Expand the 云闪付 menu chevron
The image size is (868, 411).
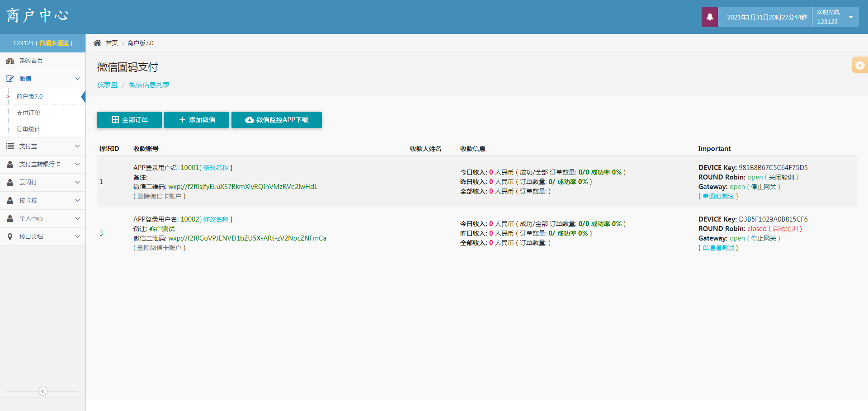click(x=77, y=182)
